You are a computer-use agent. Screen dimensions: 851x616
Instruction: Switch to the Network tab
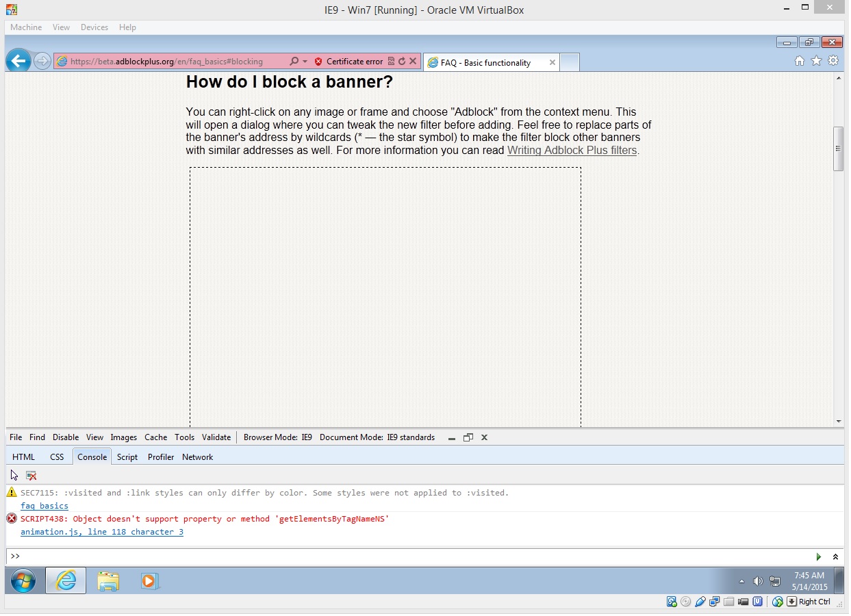click(198, 457)
